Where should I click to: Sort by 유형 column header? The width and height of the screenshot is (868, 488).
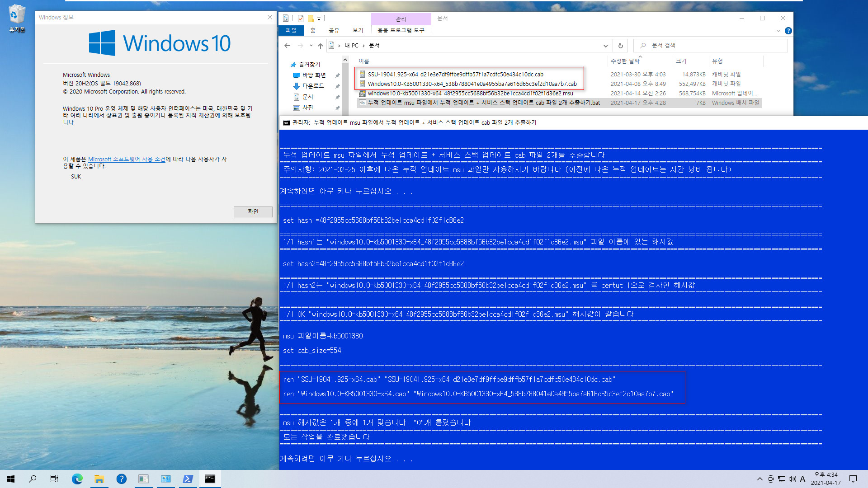tap(717, 61)
